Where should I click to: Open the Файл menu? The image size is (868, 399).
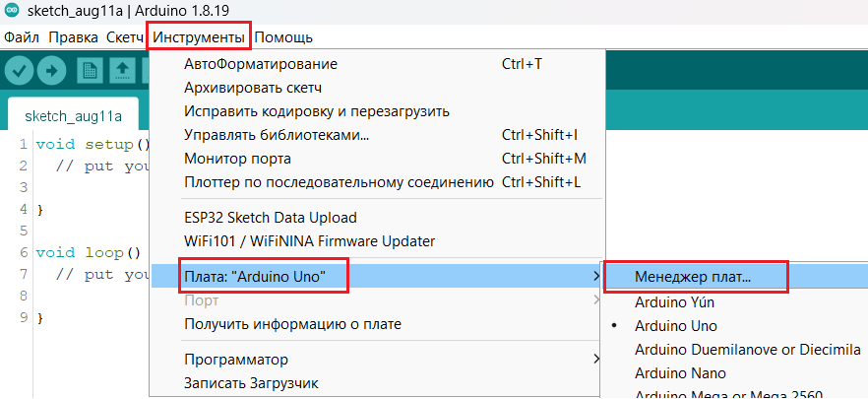pyautogui.click(x=22, y=37)
